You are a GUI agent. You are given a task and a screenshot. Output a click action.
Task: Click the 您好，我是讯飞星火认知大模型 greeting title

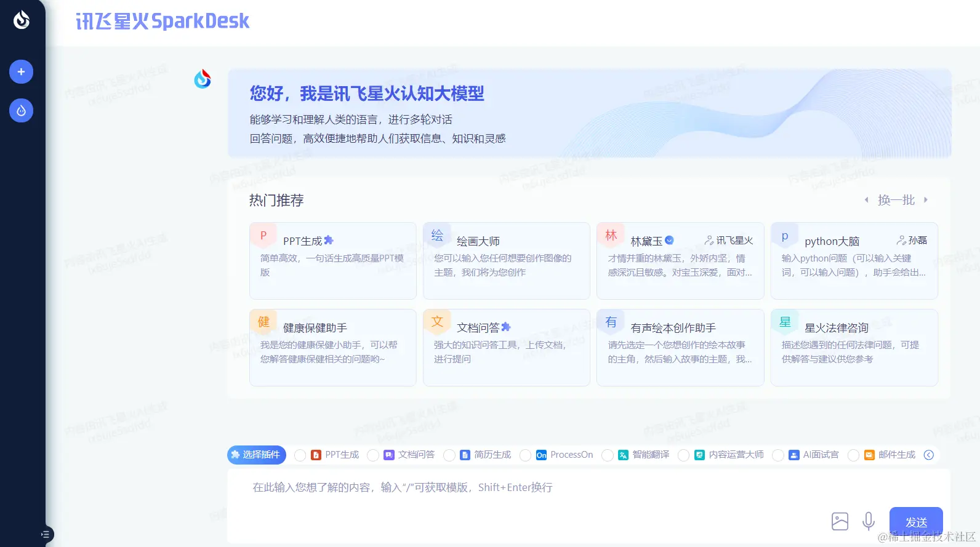(367, 94)
